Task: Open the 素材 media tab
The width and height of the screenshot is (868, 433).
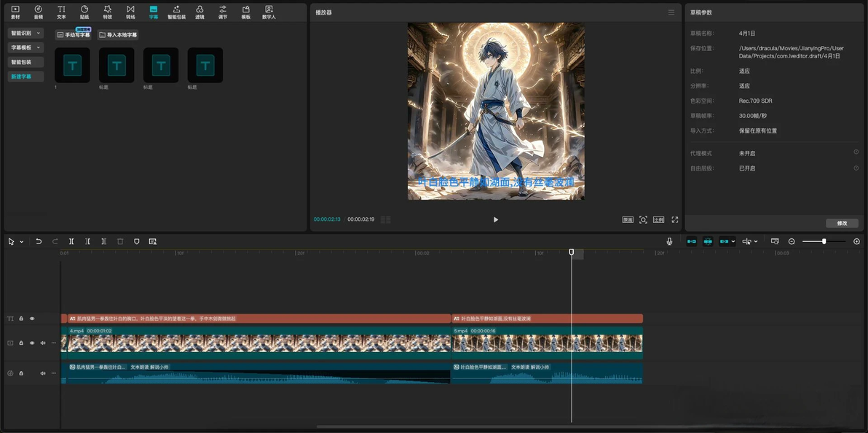Action: point(15,12)
